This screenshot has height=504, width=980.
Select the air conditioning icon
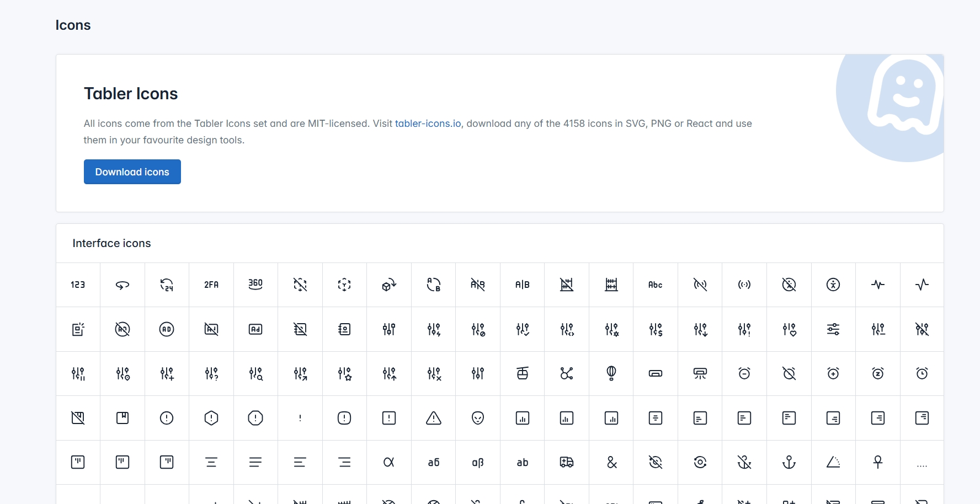point(700,373)
